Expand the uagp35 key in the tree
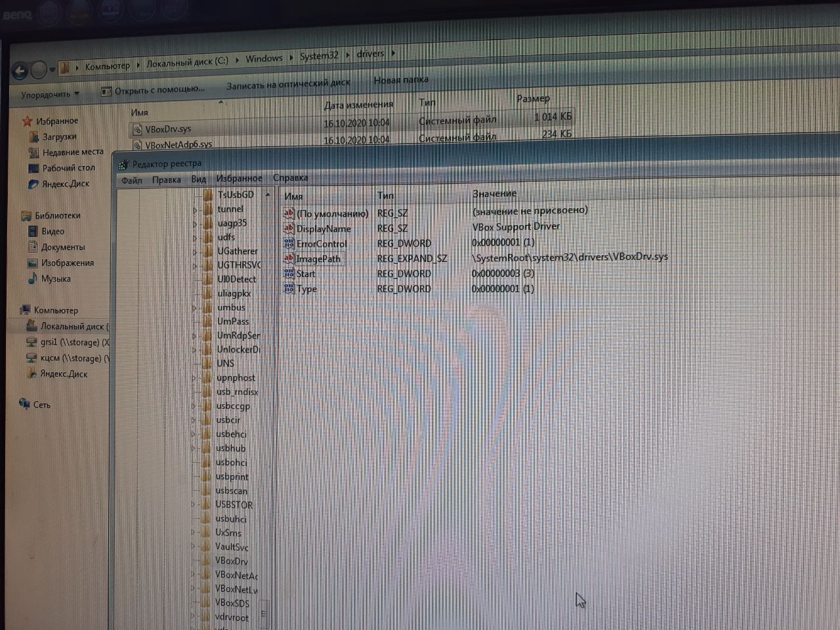 coord(195,224)
